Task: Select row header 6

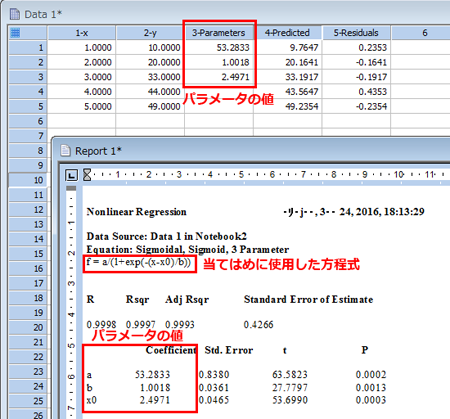Action: [x=28, y=121]
